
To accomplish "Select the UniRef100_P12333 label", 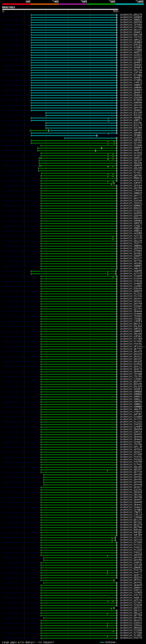I will coord(131,422).
